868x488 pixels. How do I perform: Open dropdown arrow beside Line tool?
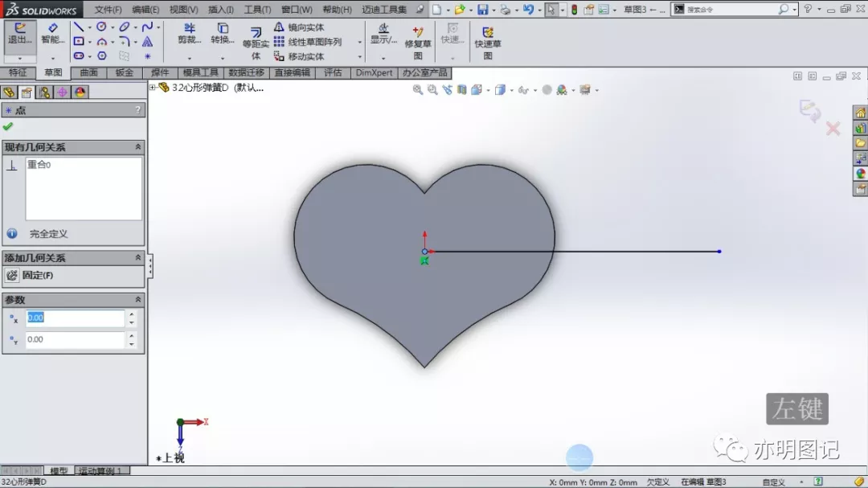coord(90,27)
